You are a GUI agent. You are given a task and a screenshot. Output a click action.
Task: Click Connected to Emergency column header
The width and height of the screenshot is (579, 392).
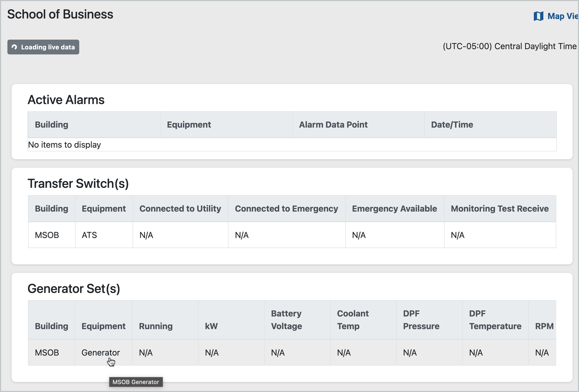[x=286, y=208]
